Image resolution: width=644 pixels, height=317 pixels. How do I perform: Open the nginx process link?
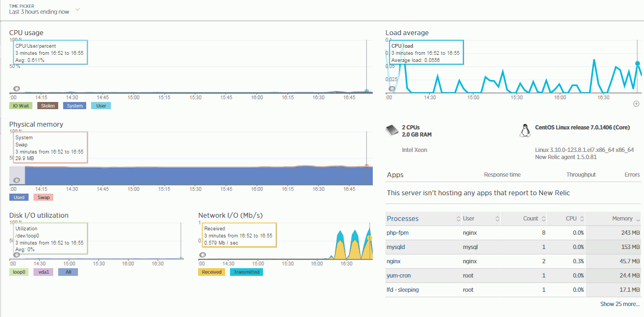[x=394, y=261]
